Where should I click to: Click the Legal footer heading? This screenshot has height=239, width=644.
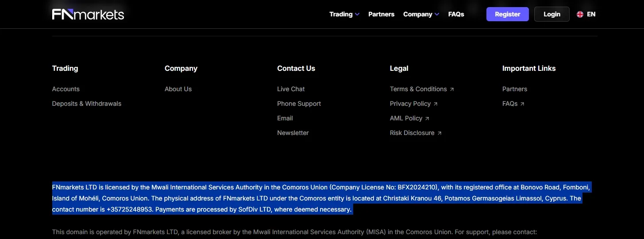[399, 68]
